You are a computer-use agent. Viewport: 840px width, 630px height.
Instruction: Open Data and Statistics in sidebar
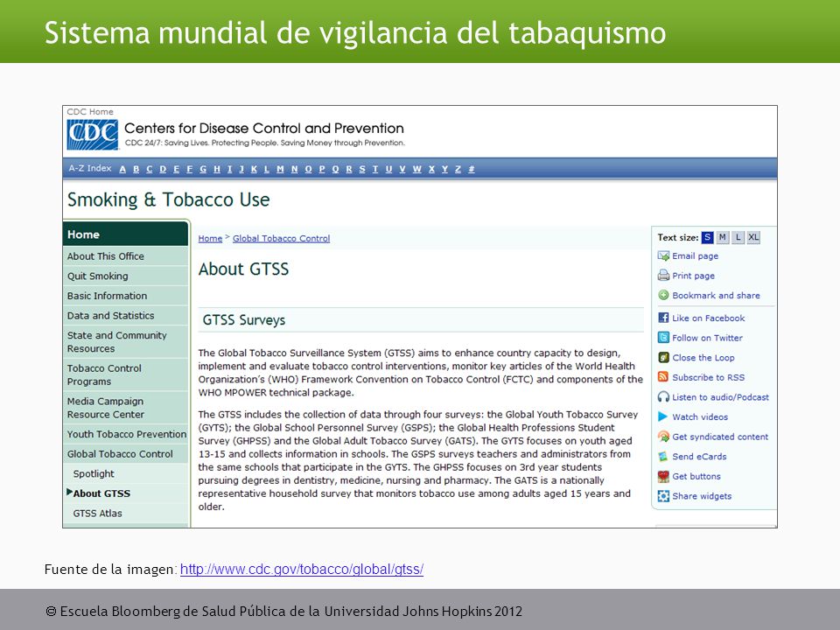coord(125,316)
